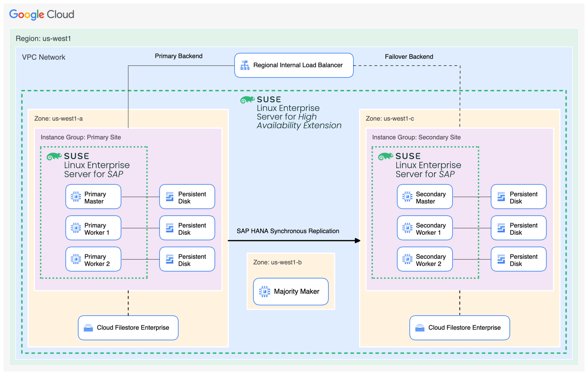This screenshot has height=375, width=588.
Task: Click the Primary Worker 1 compute icon
Action: (76, 228)
